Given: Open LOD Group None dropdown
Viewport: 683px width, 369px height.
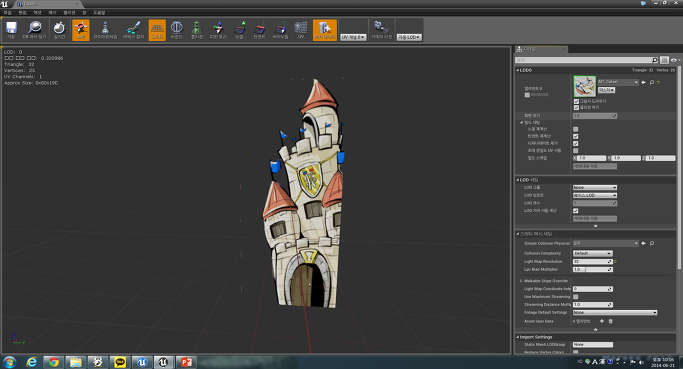Looking at the screenshot, I should pyautogui.click(x=595, y=187).
